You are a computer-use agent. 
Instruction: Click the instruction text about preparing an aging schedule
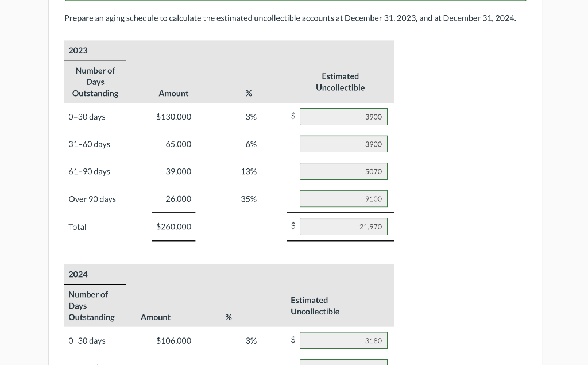(x=289, y=18)
